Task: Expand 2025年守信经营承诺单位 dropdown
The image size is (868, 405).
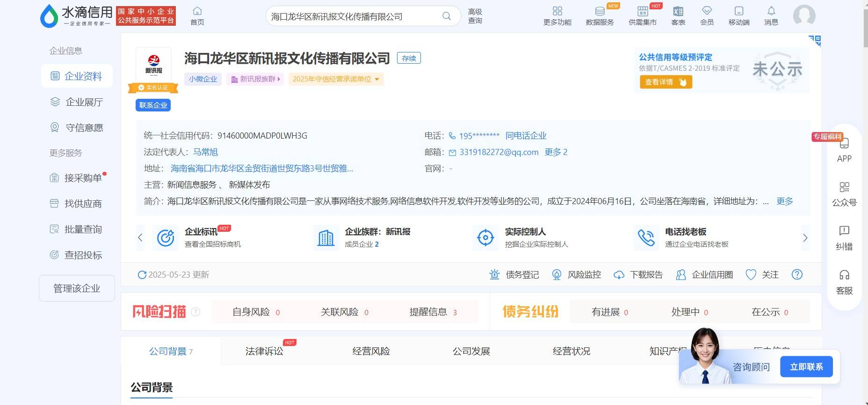Action: 377,79
